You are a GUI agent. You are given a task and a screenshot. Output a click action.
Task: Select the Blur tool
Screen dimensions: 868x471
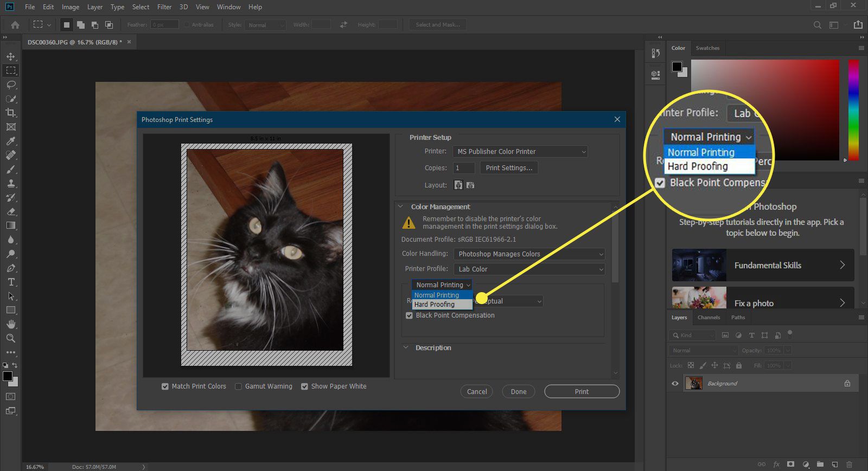tap(10, 240)
